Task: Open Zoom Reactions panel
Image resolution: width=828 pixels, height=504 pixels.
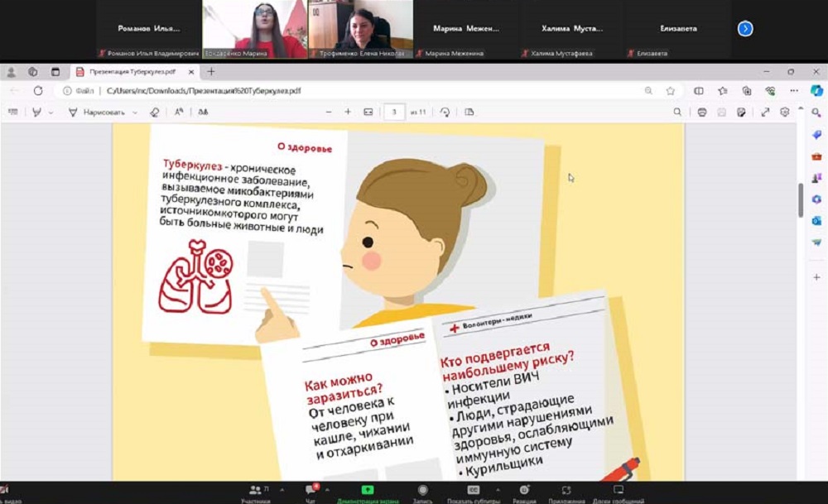Action: [x=523, y=493]
